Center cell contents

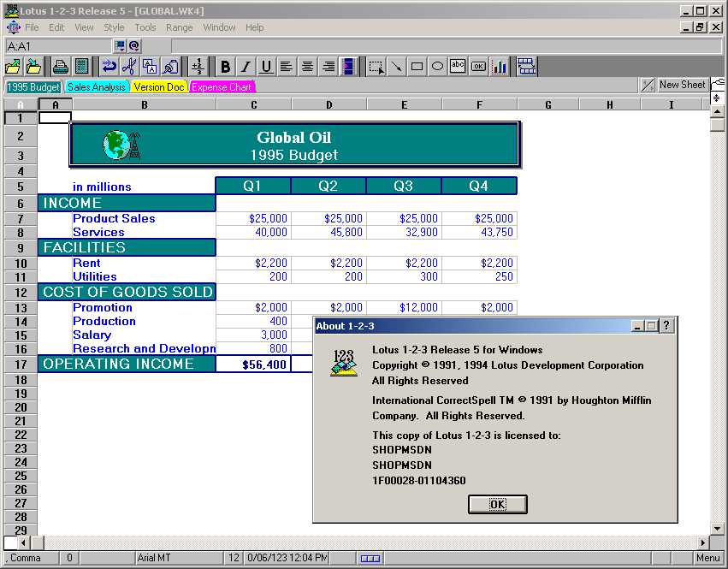pos(307,67)
